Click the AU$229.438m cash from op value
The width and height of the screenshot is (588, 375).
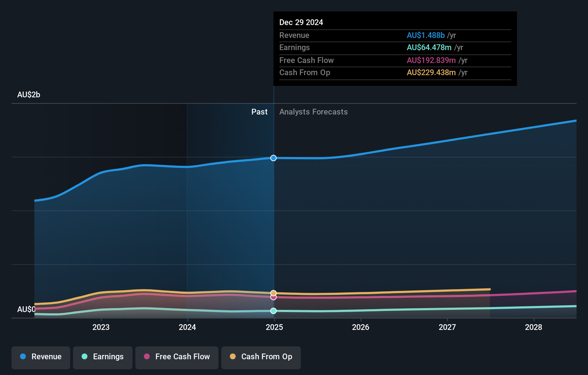pos(431,72)
